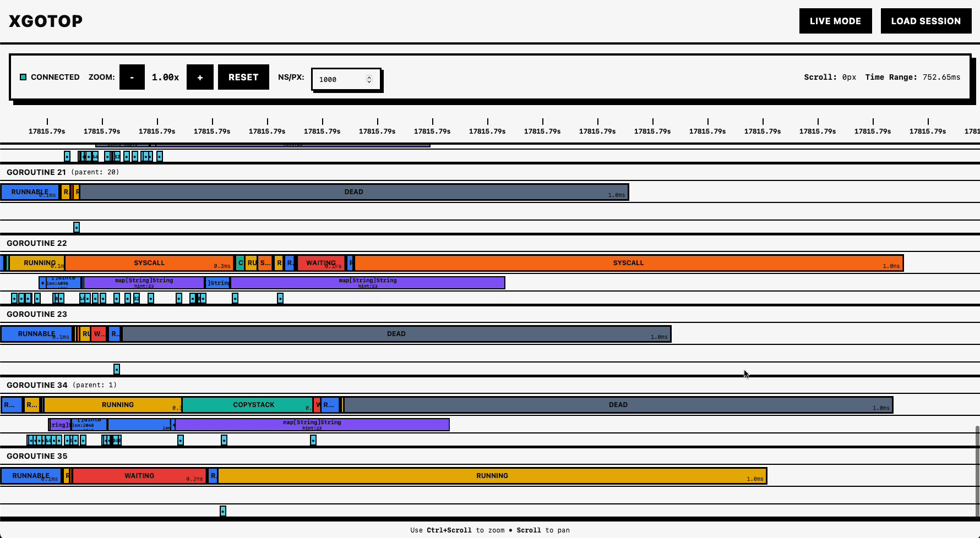
Task: Switch to LIVE MODE
Action: (835, 21)
